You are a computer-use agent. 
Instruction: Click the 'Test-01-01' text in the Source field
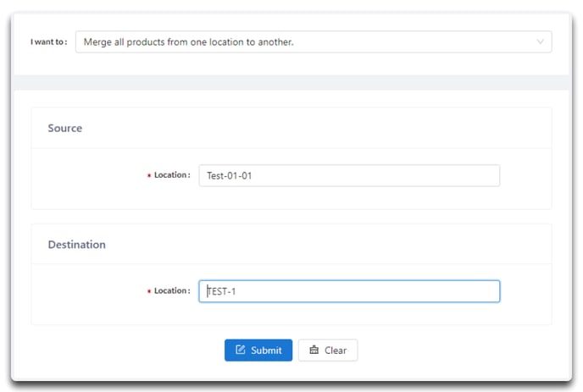pos(230,176)
